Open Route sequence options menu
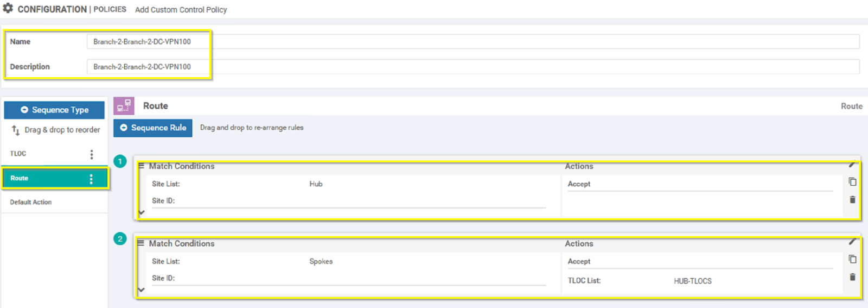 pyautogui.click(x=91, y=179)
